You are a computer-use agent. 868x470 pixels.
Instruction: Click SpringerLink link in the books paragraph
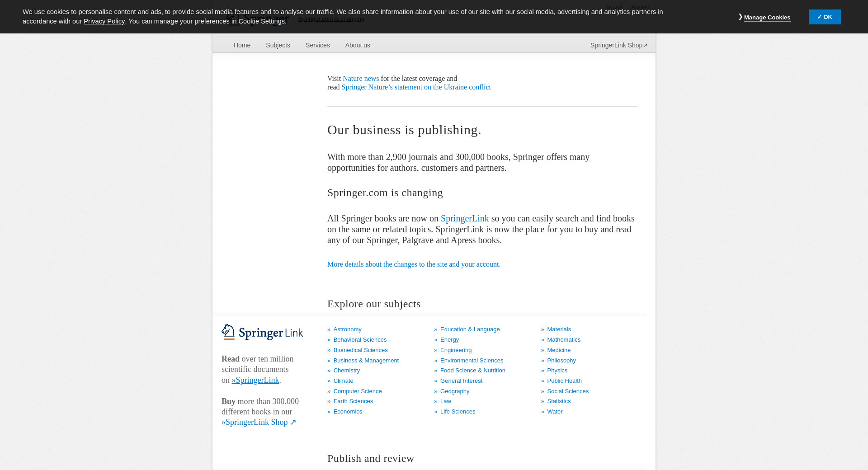tap(464, 219)
